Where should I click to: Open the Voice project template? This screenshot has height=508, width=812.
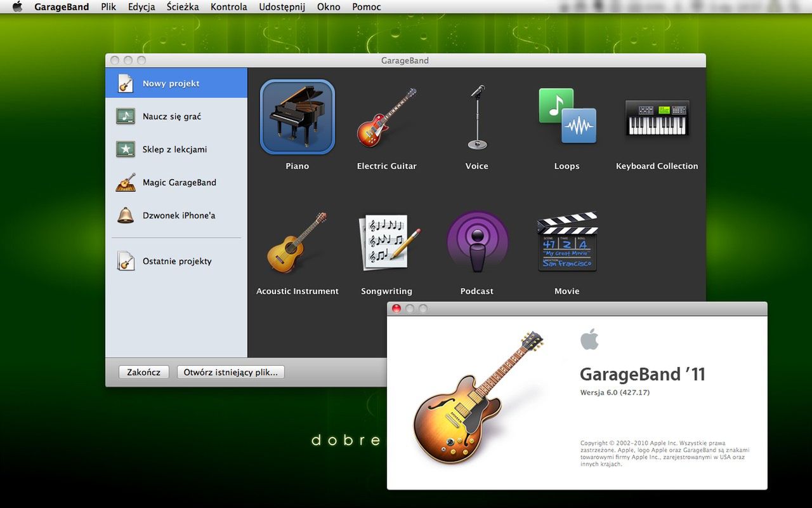(x=476, y=117)
